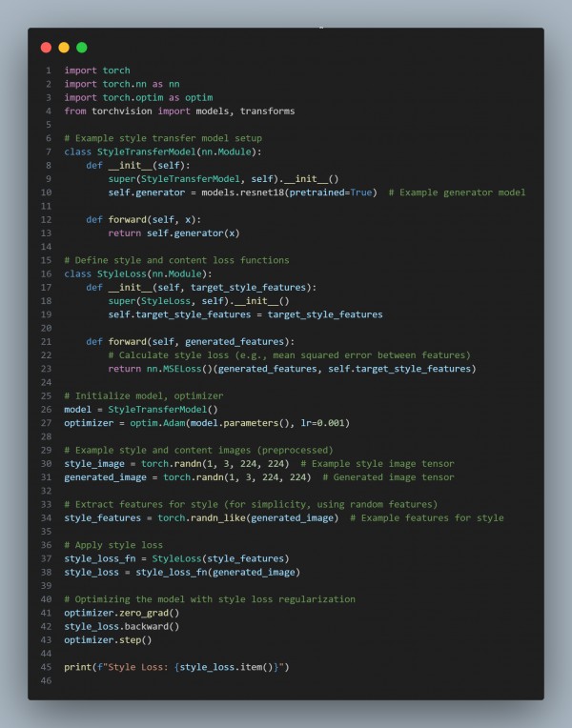572x728 pixels.
Task: Click "style_loss = style_loss_fn(generated_image)" line
Action: coord(182,572)
